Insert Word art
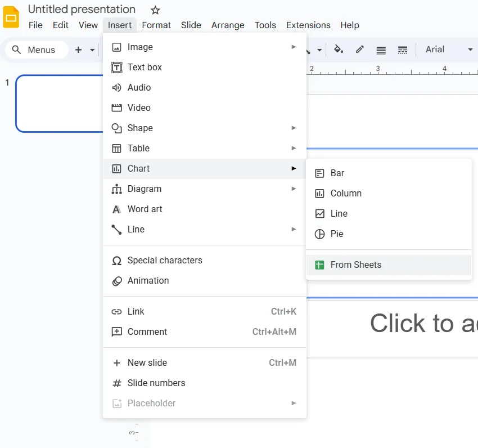 pos(145,209)
